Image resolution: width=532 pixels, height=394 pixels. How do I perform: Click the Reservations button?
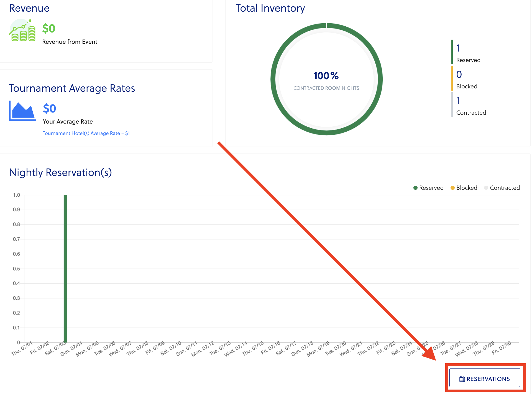coord(484,378)
